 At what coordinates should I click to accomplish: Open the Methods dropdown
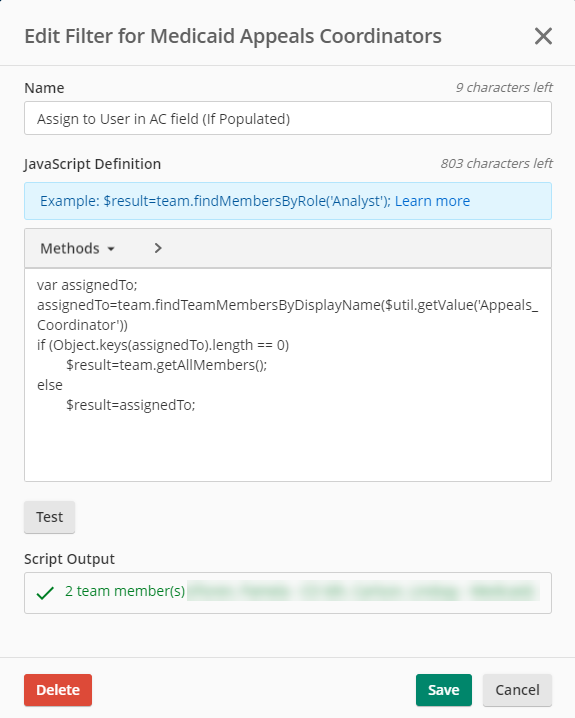[77, 248]
